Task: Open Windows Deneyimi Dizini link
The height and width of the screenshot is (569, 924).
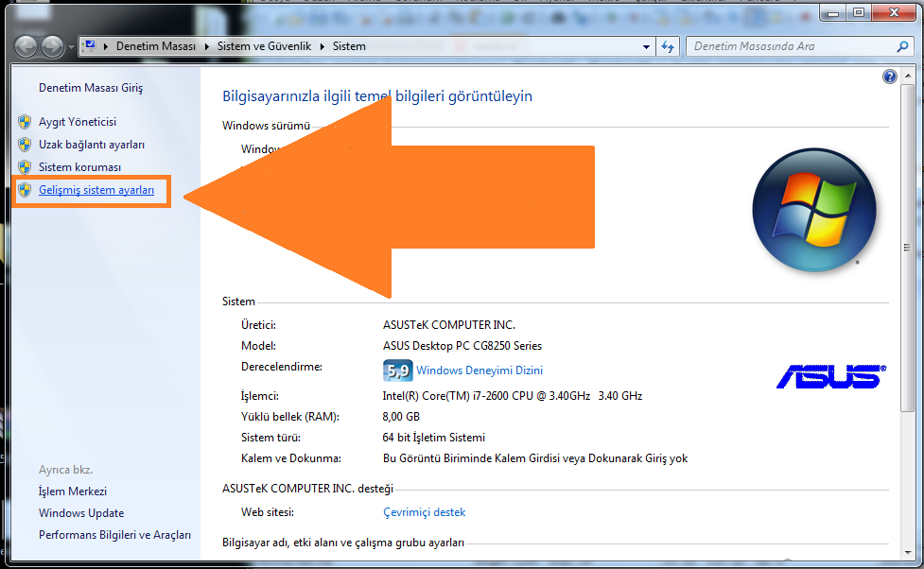Action: click(x=479, y=371)
